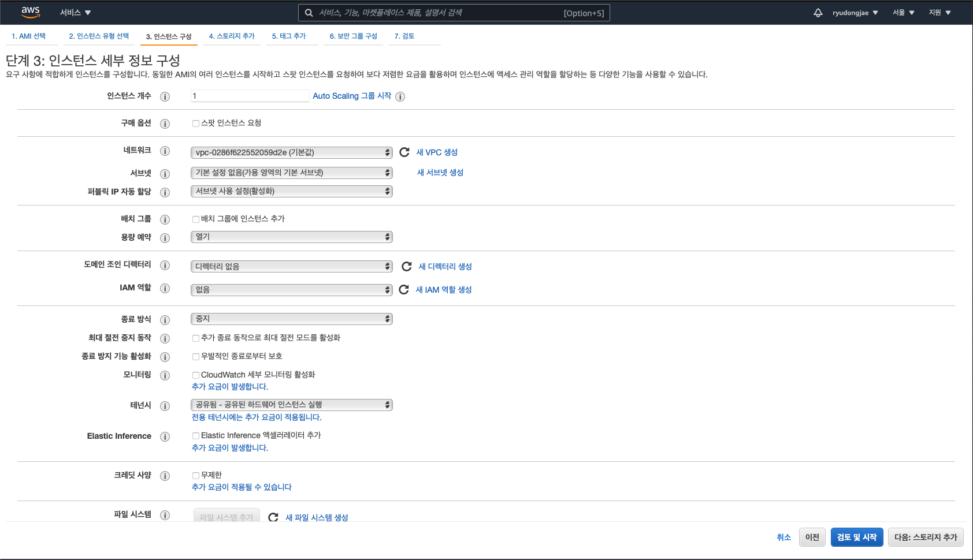Screen dimensions: 973x560
Task: Open 퍼블릭 IP 자동 할당 dropdown
Action: (292, 191)
